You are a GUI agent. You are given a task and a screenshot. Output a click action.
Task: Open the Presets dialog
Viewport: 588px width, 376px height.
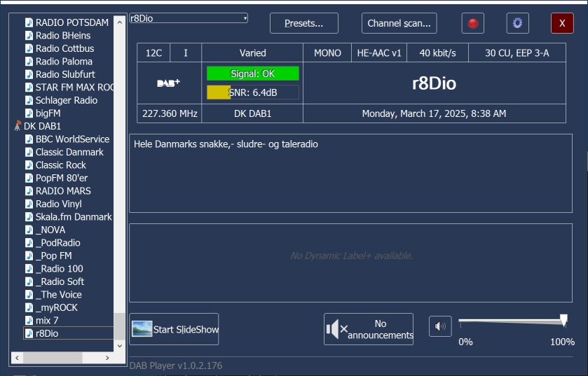[x=303, y=23]
